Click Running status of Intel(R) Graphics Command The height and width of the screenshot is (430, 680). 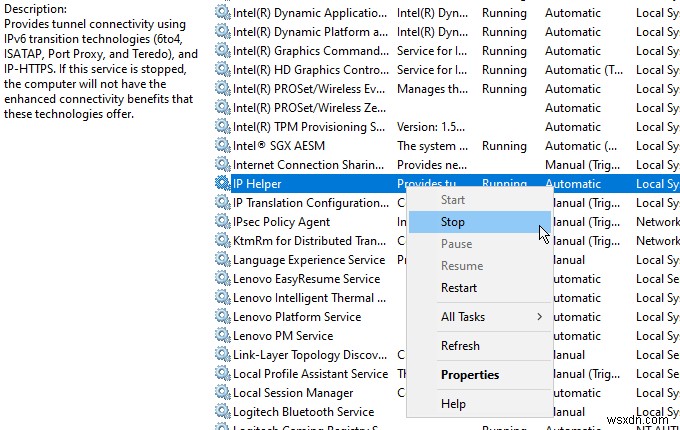click(x=504, y=51)
